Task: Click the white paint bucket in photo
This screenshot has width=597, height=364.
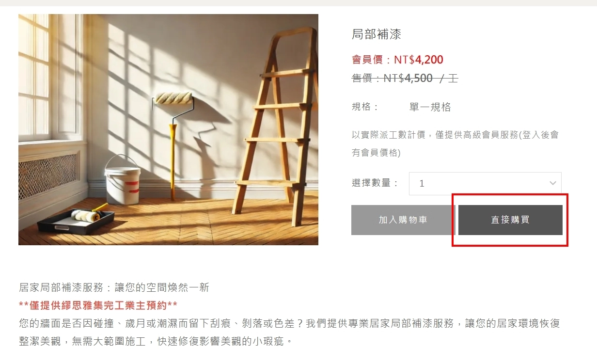Action: point(122,180)
